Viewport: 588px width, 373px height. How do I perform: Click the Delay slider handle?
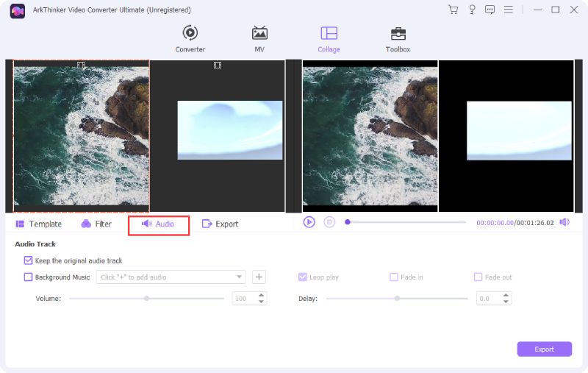397,298
